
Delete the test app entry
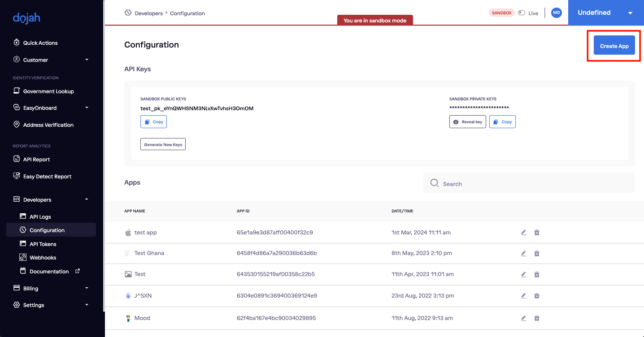tap(537, 233)
